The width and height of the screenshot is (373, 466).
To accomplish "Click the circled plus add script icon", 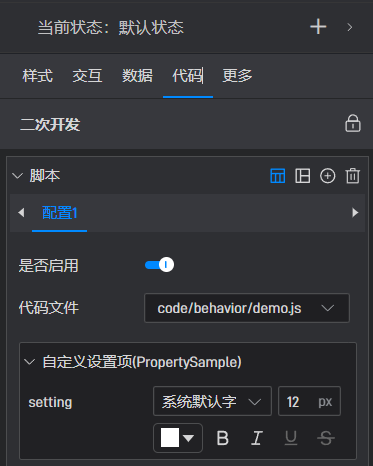I will [328, 176].
